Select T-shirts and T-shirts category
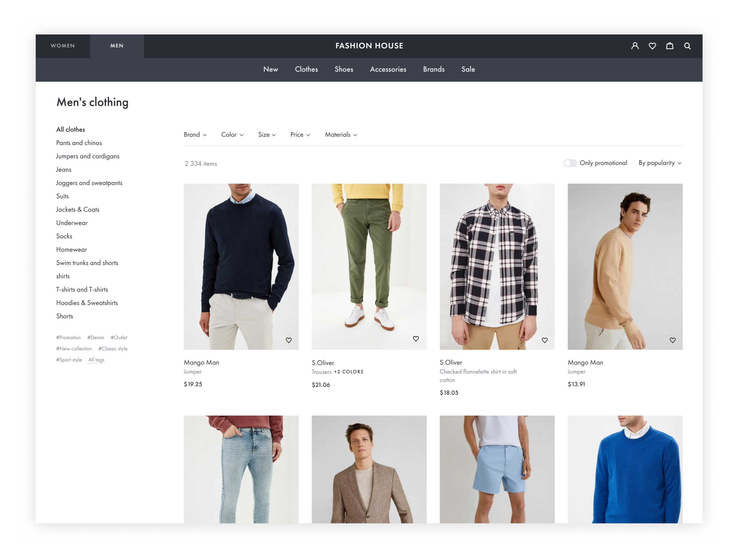 coord(82,289)
